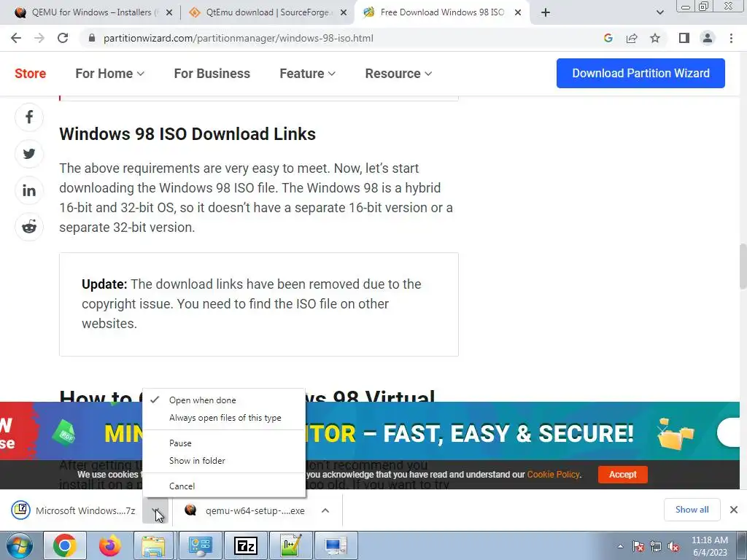Open the computer monitor taskbar app
The image size is (747, 560).
click(336, 545)
